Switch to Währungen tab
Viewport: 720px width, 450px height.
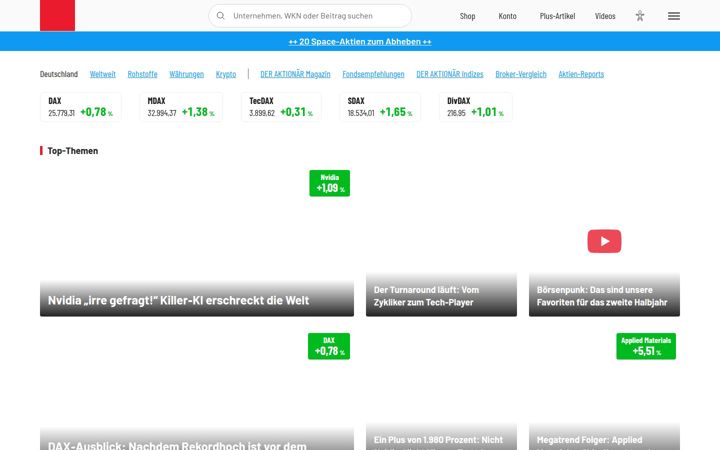[x=186, y=74]
